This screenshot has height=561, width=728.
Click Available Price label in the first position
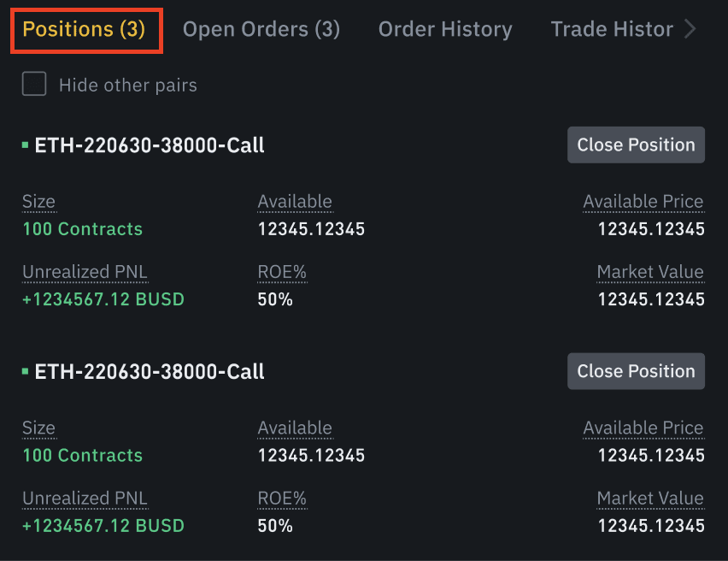[643, 203]
